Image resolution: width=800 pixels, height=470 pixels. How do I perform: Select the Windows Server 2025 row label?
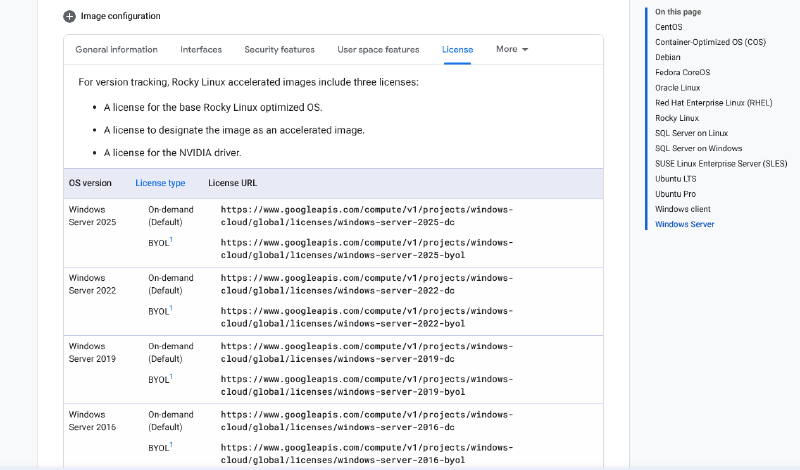click(x=92, y=216)
